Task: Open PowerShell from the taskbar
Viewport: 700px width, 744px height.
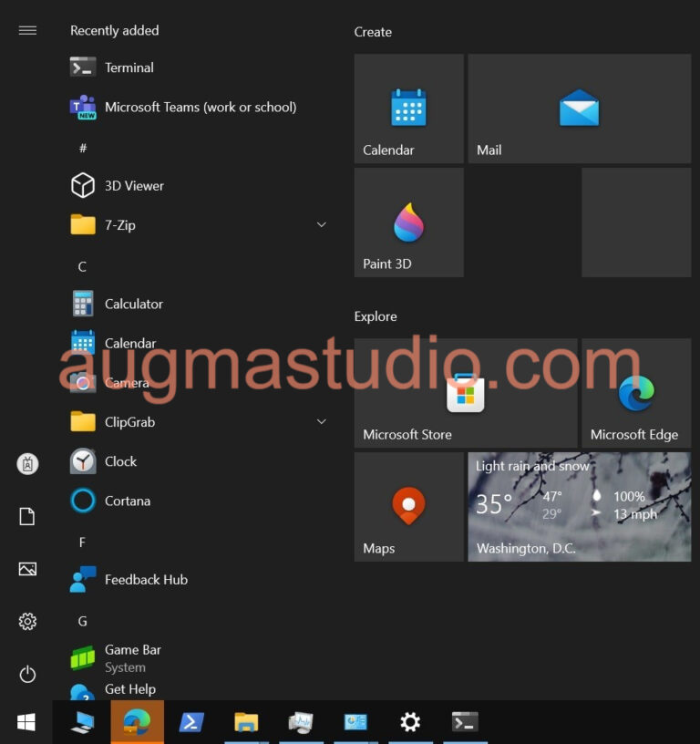Action: pos(191,722)
